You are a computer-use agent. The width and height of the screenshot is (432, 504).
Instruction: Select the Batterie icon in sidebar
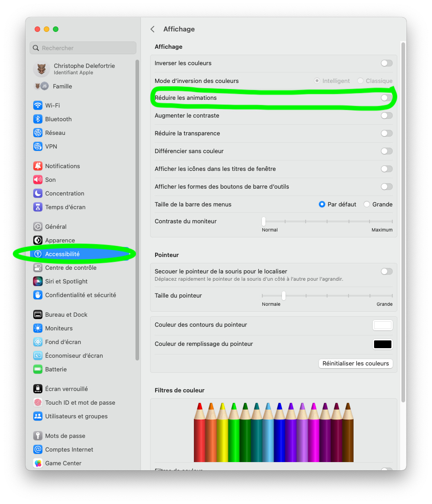coord(38,369)
